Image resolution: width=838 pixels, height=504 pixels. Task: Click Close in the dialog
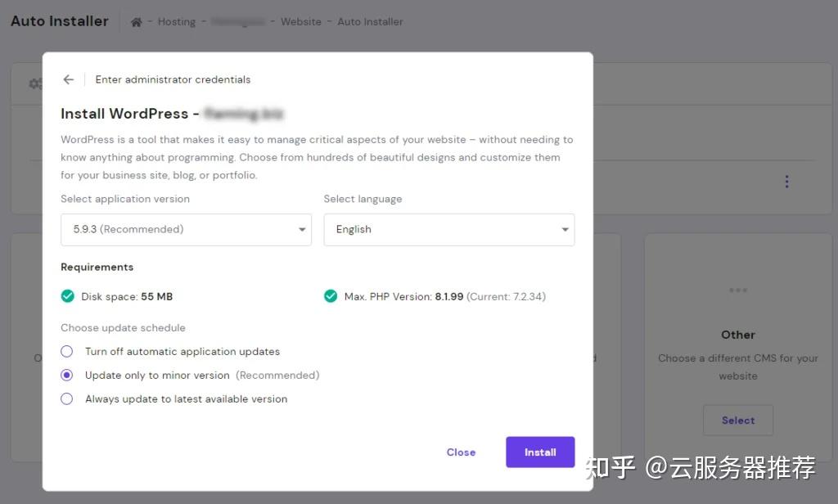click(461, 452)
